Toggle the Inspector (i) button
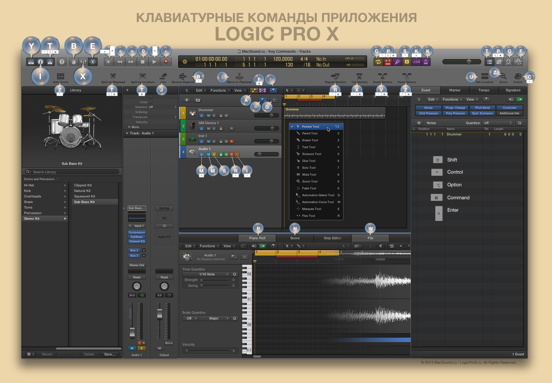The height and width of the screenshot is (383, 552). pyautogui.click(x=40, y=62)
